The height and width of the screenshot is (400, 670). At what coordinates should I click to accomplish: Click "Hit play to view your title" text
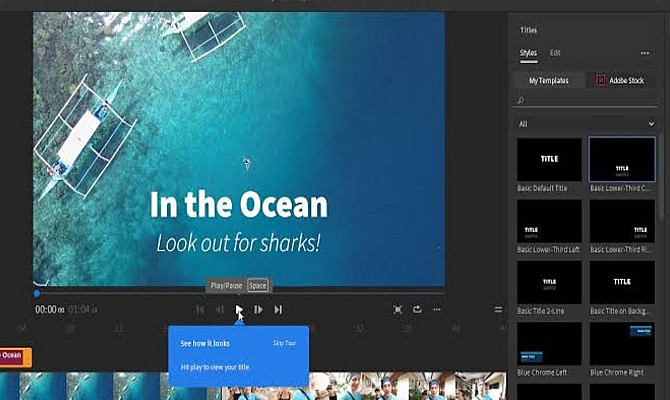(x=215, y=367)
